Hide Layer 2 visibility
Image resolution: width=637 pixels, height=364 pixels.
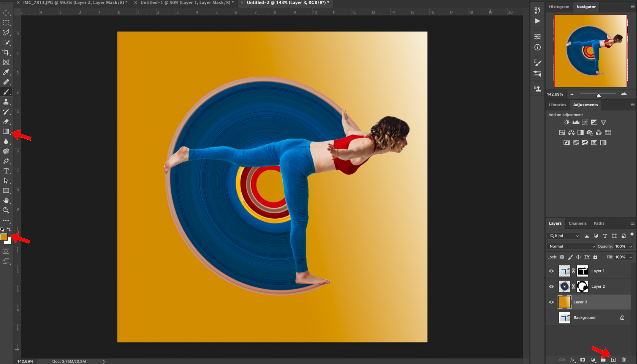551,286
